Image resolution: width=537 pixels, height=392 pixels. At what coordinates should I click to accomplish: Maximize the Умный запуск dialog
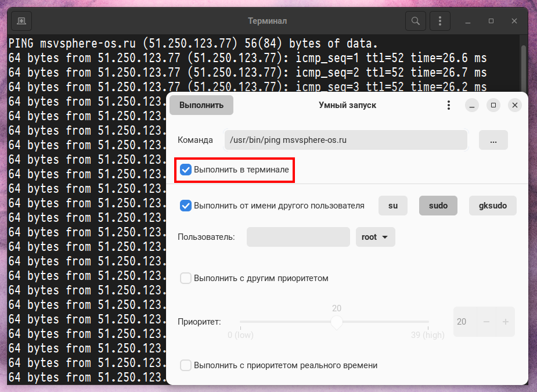pyautogui.click(x=493, y=105)
